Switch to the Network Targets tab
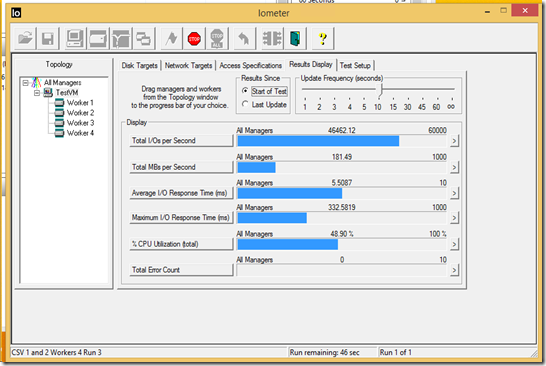The height and width of the screenshot is (366, 546). pyautogui.click(x=188, y=65)
